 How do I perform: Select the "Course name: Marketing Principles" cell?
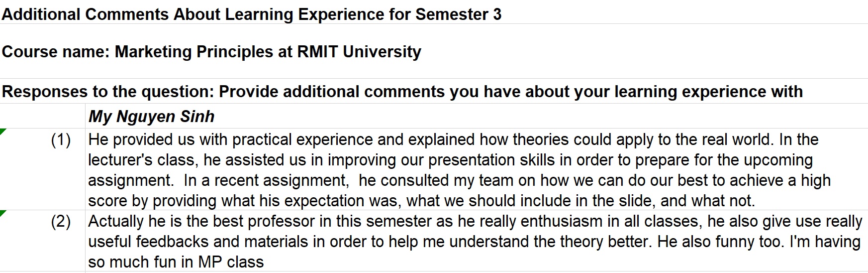(x=434, y=51)
